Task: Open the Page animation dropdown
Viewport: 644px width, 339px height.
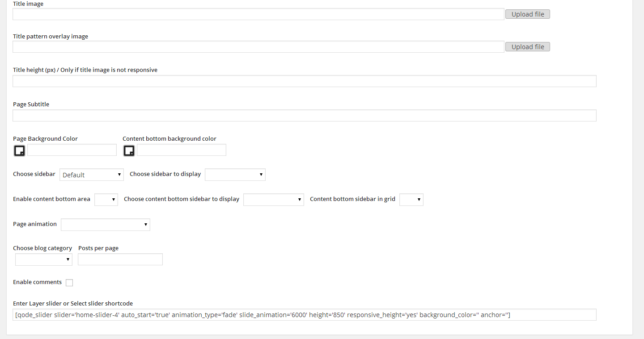Action: tap(106, 225)
